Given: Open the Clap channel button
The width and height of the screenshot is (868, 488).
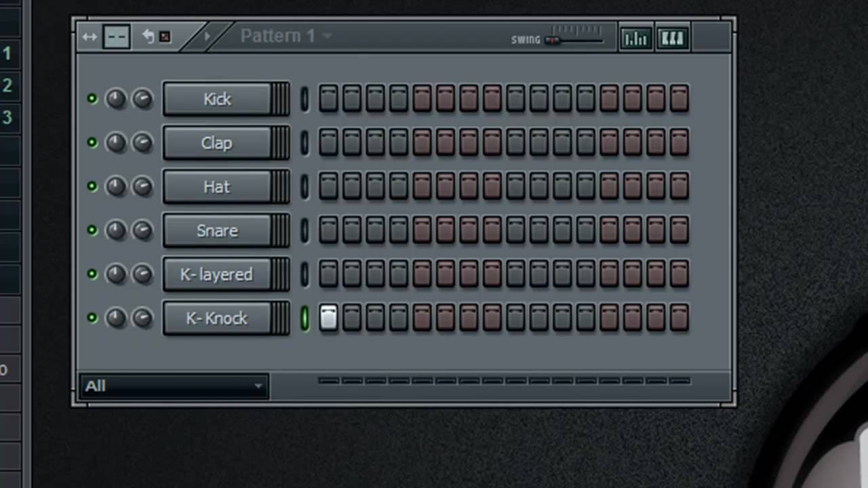Looking at the screenshot, I should [226, 143].
